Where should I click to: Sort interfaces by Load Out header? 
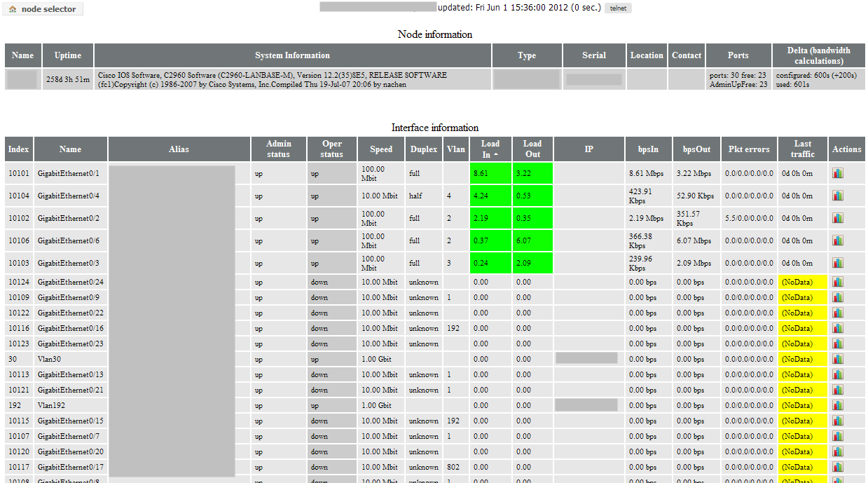[x=532, y=149]
